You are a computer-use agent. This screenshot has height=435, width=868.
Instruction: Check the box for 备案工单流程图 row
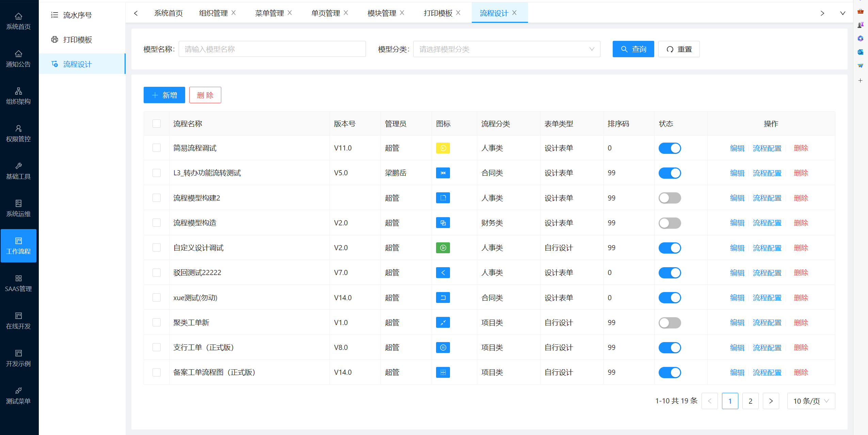click(x=157, y=372)
